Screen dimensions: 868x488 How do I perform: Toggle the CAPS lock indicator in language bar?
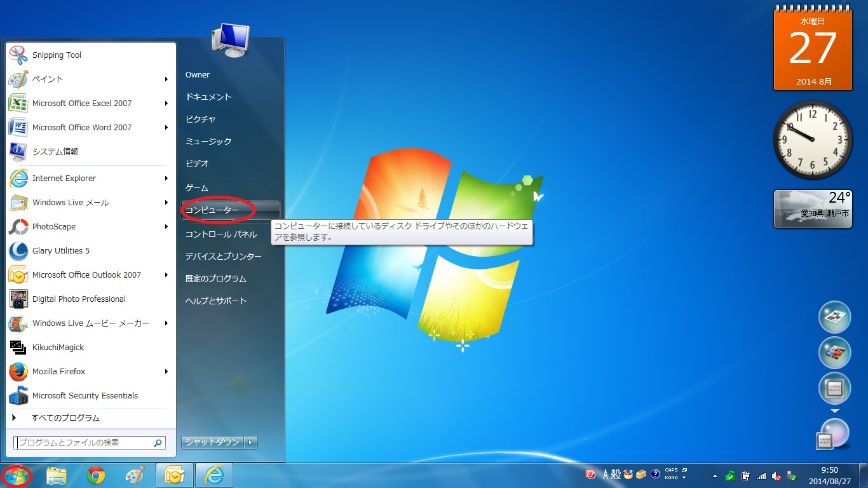[x=671, y=470]
